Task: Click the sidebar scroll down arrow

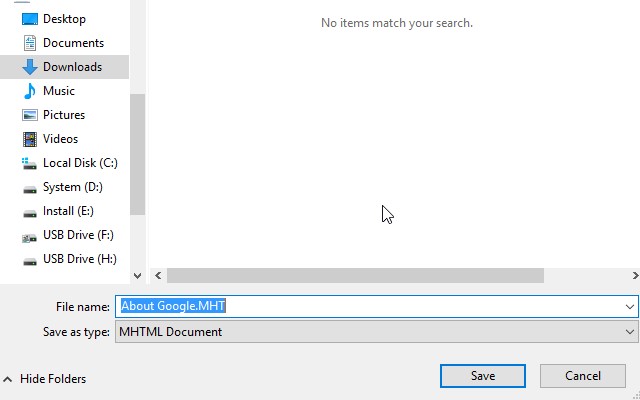Action: [138, 276]
